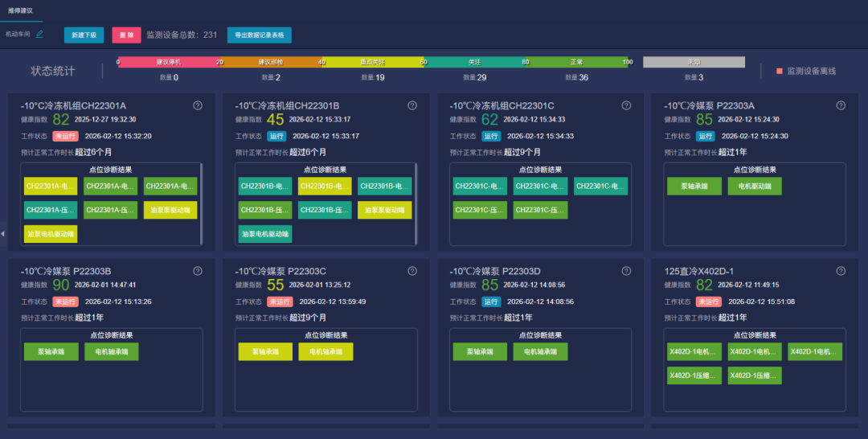Click 油泵电机驱动端 tag in CH22301A card
The image size is (868, 439).
tap(51, 234)
